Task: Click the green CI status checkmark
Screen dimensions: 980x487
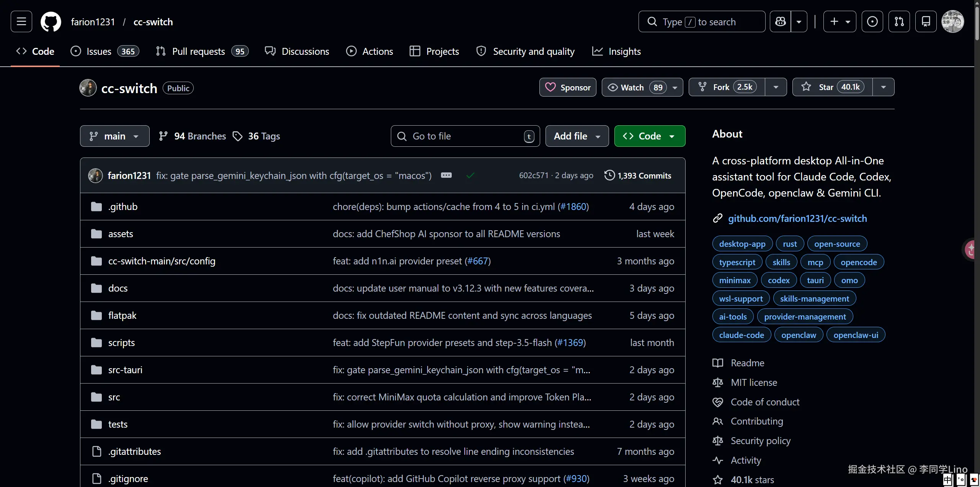Action: pyautogui.click(x=470, y=175)
